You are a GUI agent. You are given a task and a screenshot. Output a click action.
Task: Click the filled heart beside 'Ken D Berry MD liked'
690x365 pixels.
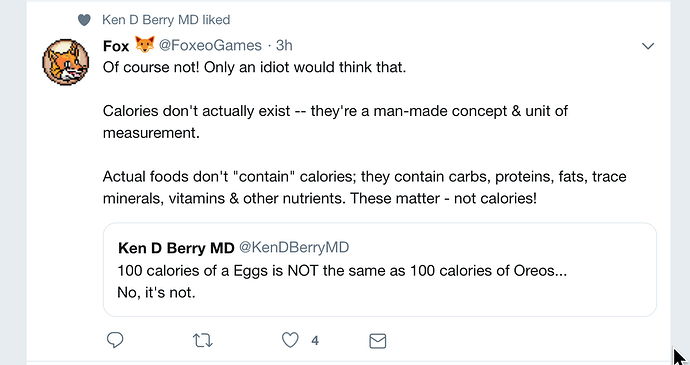(x=84, y=20)
